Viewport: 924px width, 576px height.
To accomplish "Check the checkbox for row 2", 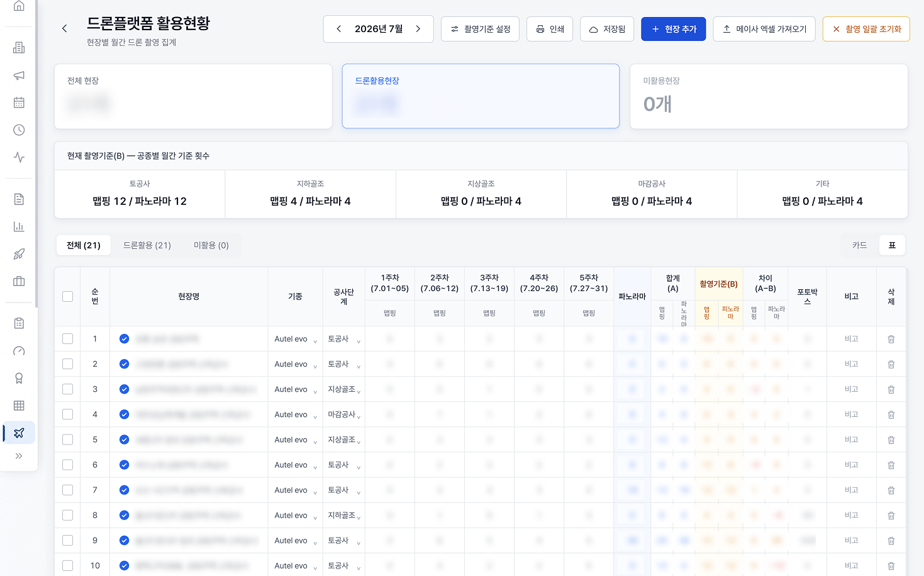I will click(67, 364).
